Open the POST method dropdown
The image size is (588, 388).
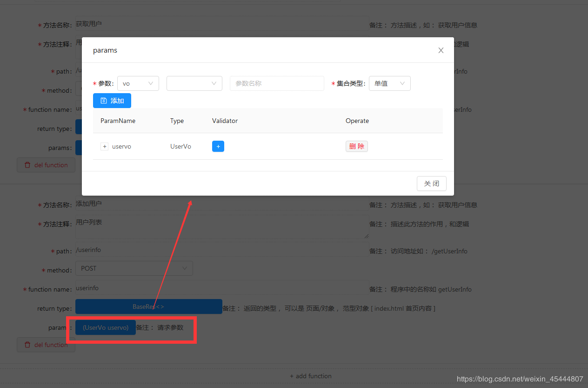click(134, 268)
